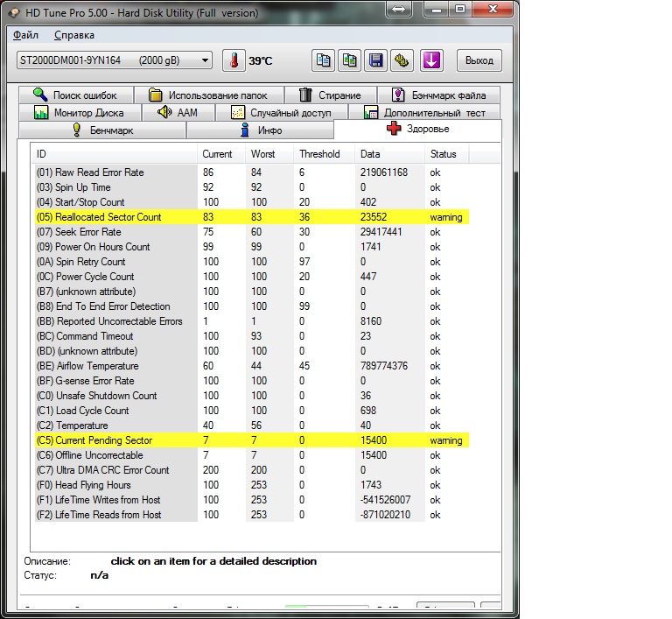Screen dimensions: 672x619
Task: Select the Случайный доступ tab
Action: click(x=281, y=112)
